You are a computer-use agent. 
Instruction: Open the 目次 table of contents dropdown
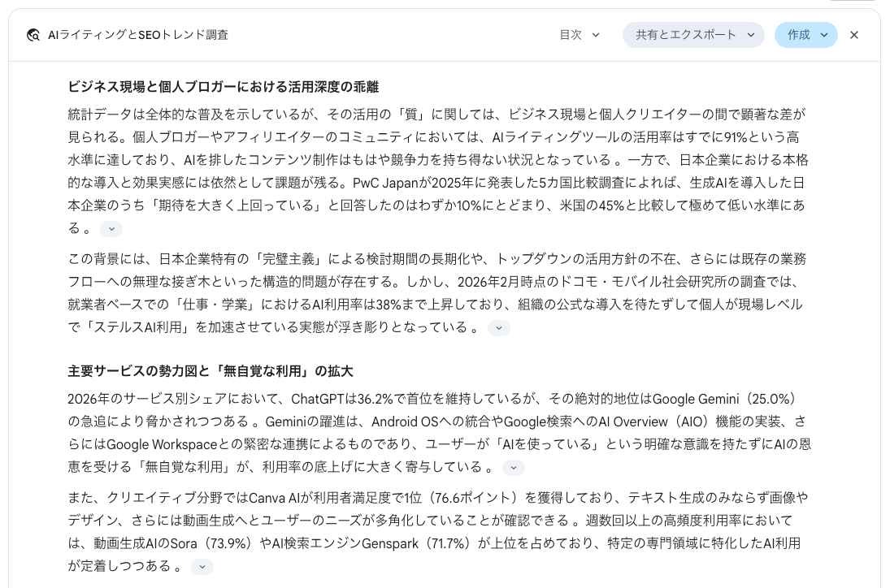[x=580, y=35]
